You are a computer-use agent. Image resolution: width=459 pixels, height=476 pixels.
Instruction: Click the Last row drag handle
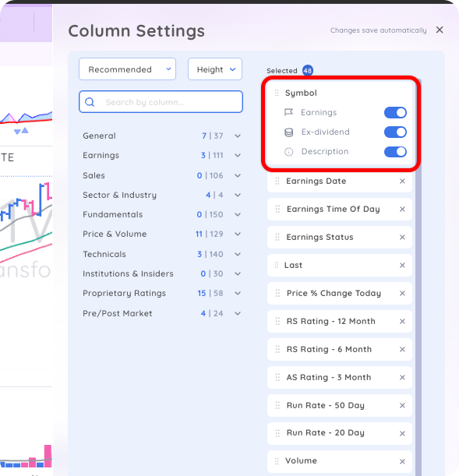tap(276, 266)
